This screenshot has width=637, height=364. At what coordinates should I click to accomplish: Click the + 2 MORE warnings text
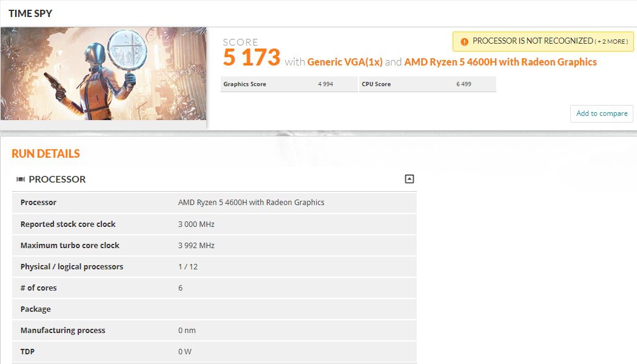612,41
